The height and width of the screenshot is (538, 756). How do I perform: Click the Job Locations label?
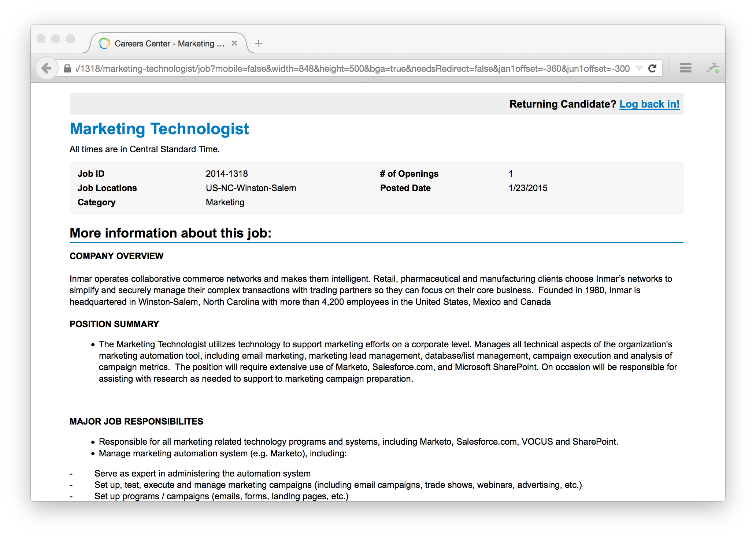(107, 188)
